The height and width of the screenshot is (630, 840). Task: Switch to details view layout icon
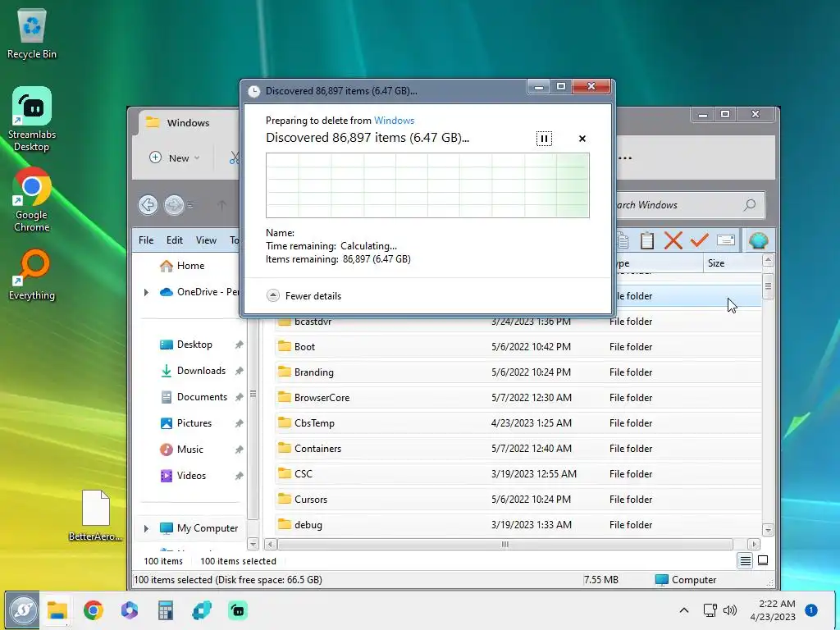point(745,561)
